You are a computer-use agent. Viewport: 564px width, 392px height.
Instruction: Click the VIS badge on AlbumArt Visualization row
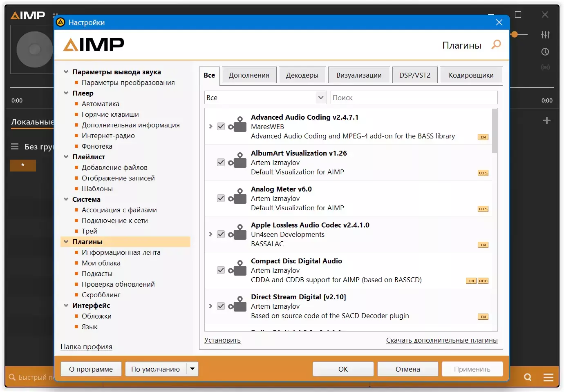coord(483,173)
